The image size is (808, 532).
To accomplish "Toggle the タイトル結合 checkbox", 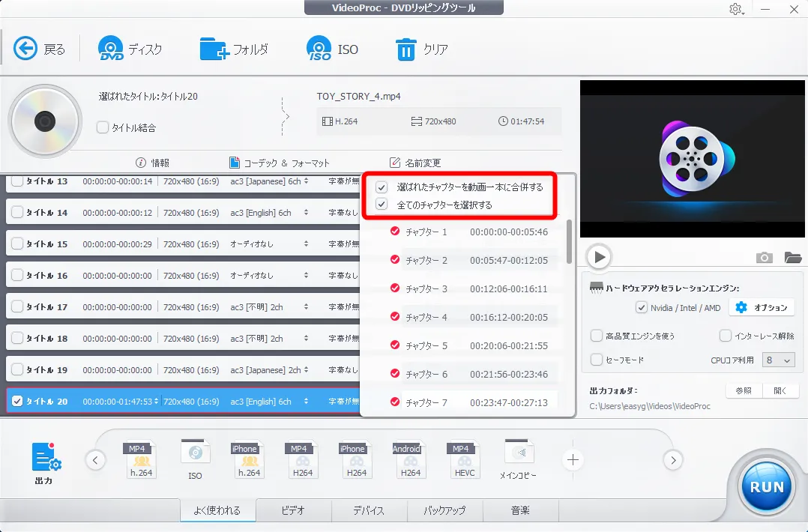I will coord(103,127).
